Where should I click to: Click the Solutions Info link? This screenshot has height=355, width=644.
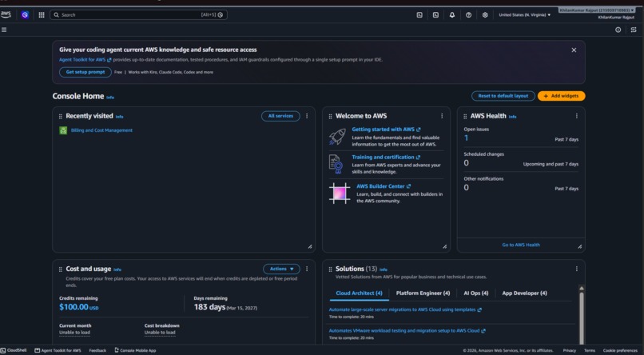[384, 270]
